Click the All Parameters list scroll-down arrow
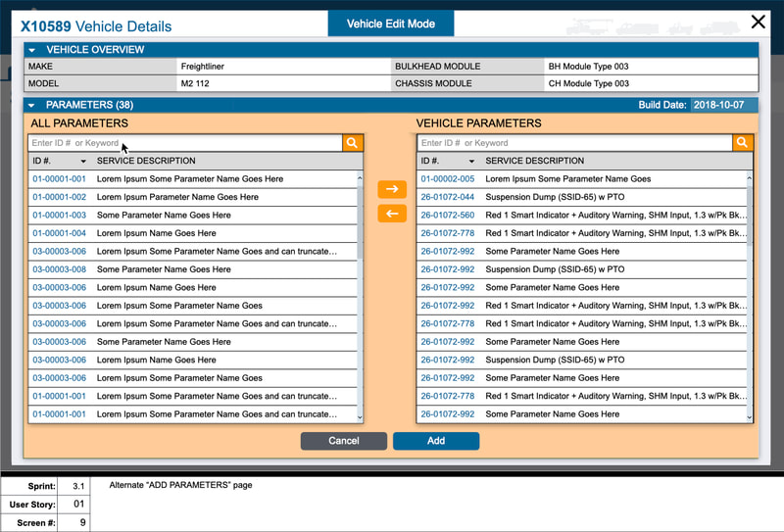 click(x=360, y=416)
